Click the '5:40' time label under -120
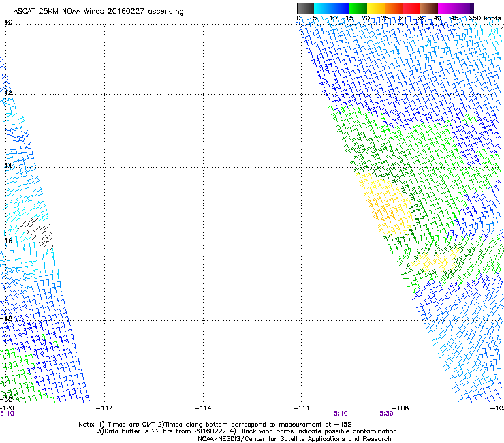Image resolution: width=504 pixels, height=443 pixels. (7, 414)
